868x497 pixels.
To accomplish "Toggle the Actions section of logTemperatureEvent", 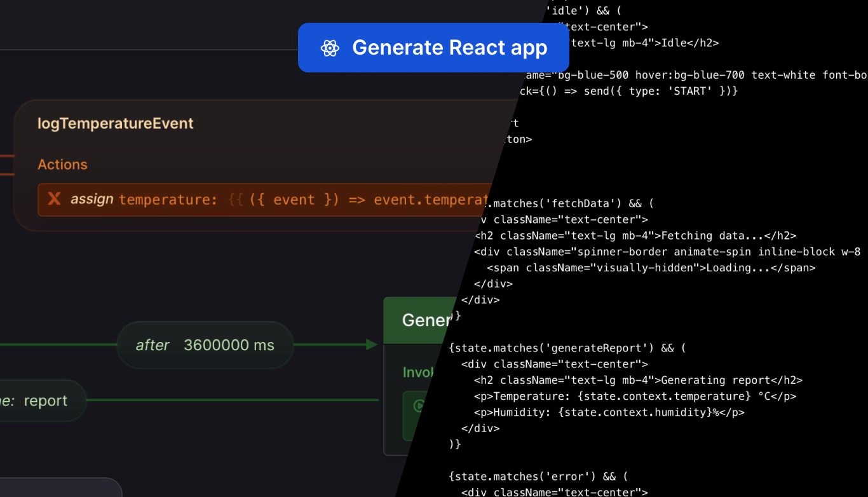I will [62, 164].
